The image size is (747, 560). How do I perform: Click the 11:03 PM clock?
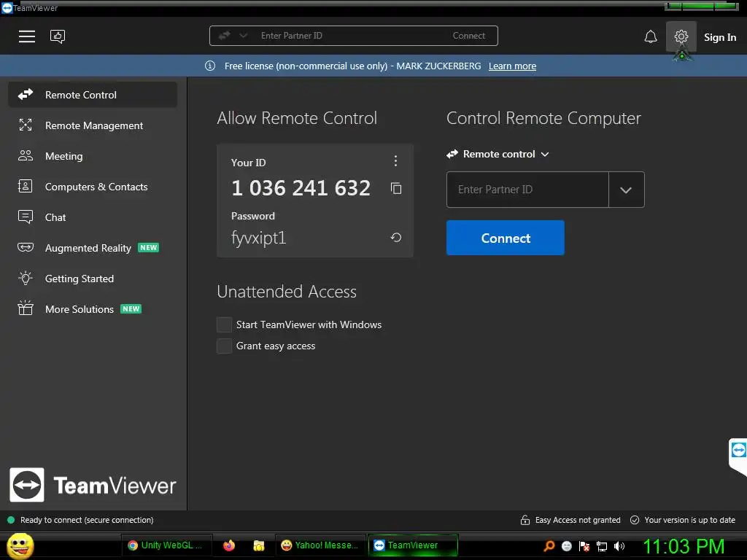(684, 546)
